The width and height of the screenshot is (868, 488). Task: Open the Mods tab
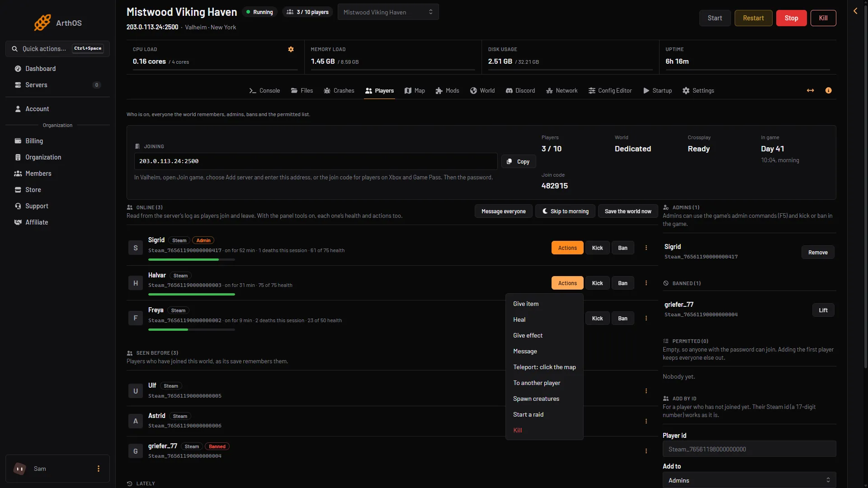point(448,91)
